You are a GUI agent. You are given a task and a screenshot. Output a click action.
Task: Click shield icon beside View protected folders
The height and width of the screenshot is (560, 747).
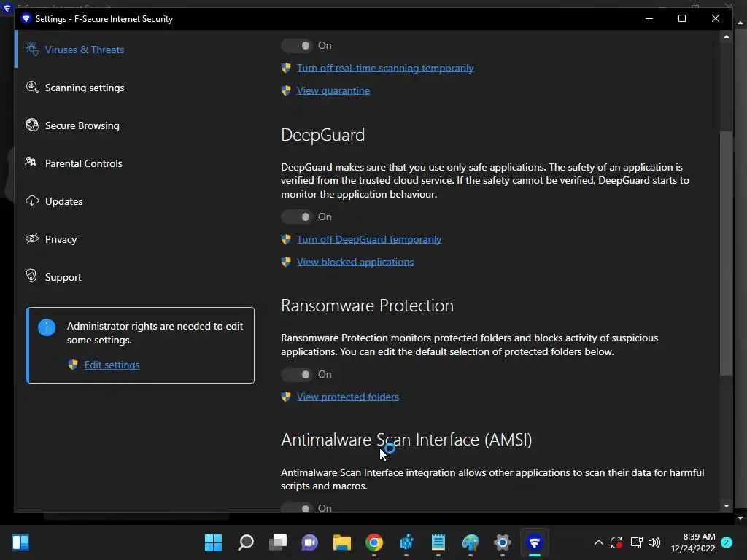pos(286,397)
